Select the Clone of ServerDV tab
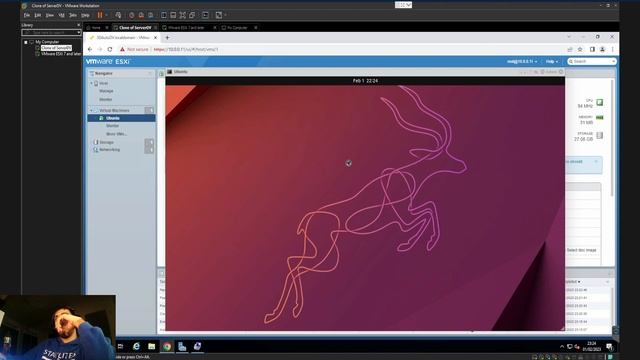This screenshot has height=360, width=640. coord(135,28)
